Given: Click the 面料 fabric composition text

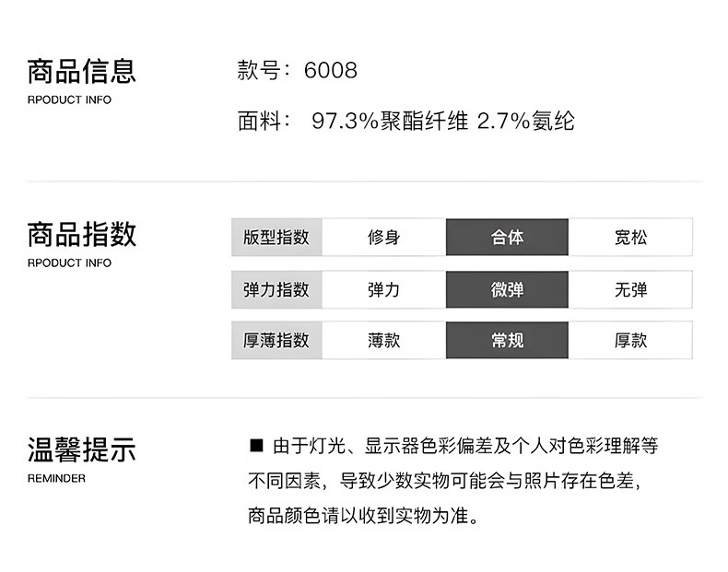Looking at the screenshot, I should coord(405,122).
